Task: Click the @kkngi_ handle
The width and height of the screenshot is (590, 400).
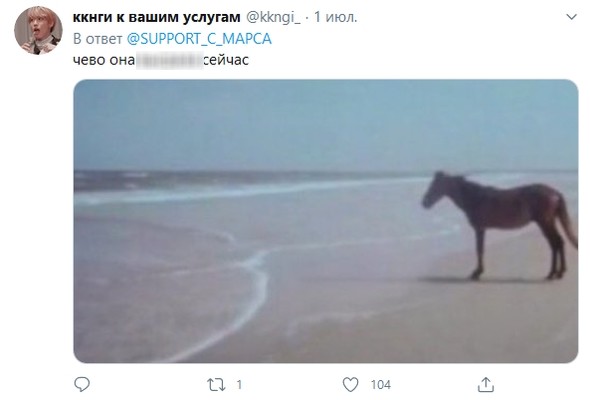Action: point(273,17)
